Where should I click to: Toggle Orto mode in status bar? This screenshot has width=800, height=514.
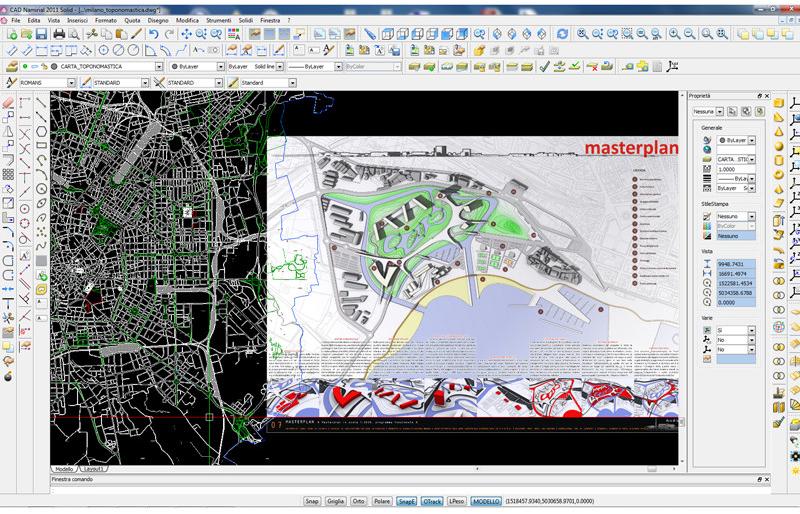pos(358,500)
